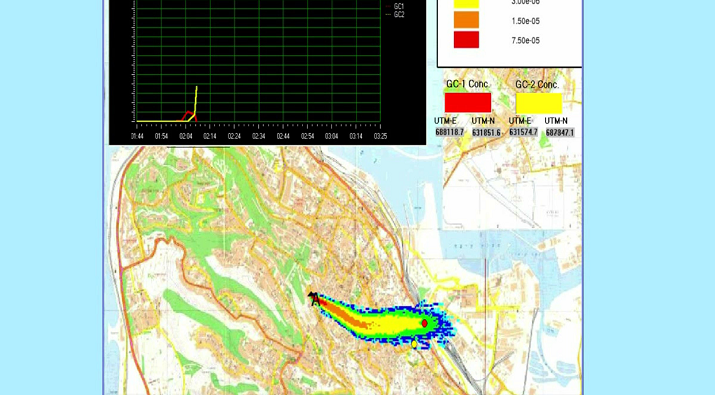The height and width of the screenshot is (395, 715).
Task: Click GC-2 UTM-E field showing 631574.7
Action: click(x=523, y=132)
